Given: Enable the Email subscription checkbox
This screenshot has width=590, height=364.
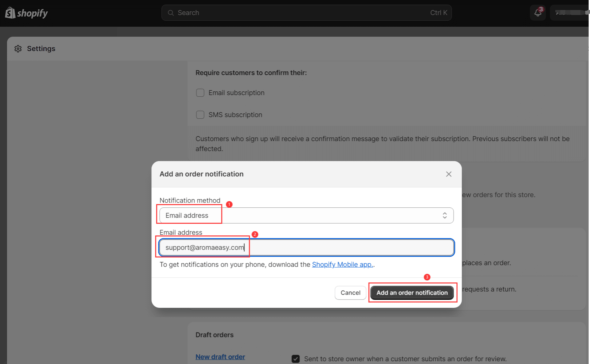Looking at the screenshot, I should (x=200, y=93).
